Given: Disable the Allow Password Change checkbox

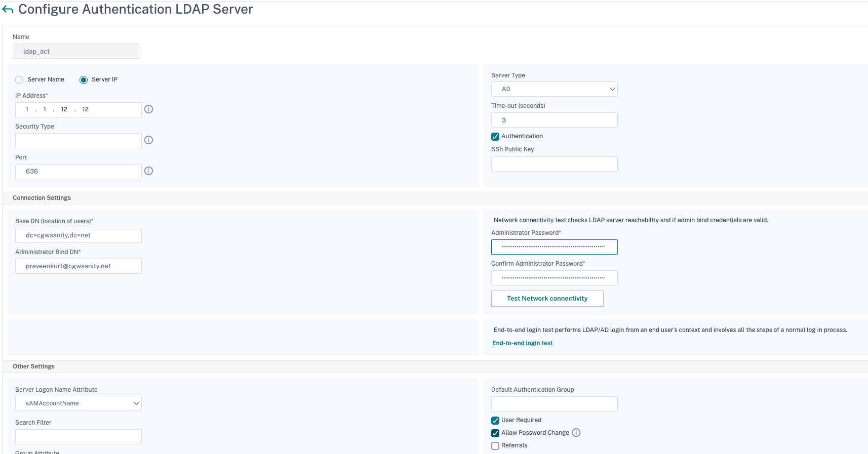Looking at the screenshot, I should pos(495,433).
